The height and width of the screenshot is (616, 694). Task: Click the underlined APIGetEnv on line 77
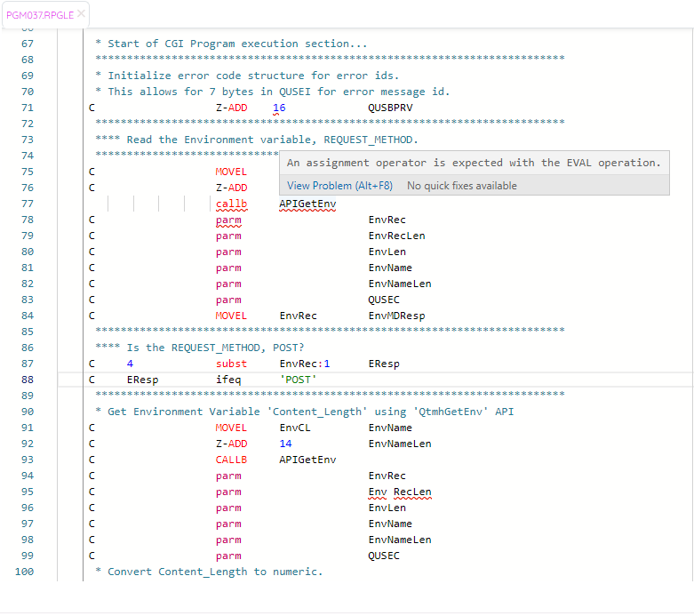point(307,204)
